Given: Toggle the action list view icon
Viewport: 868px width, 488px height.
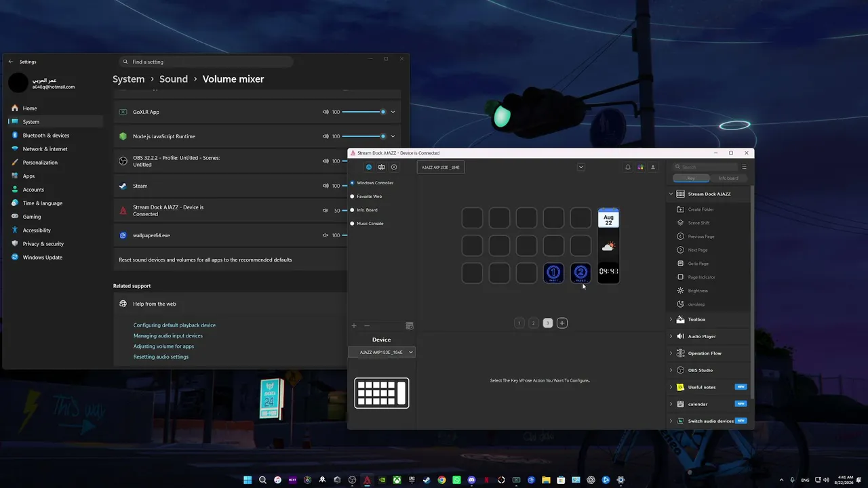Looking at the screenshot, I should 744,167.
